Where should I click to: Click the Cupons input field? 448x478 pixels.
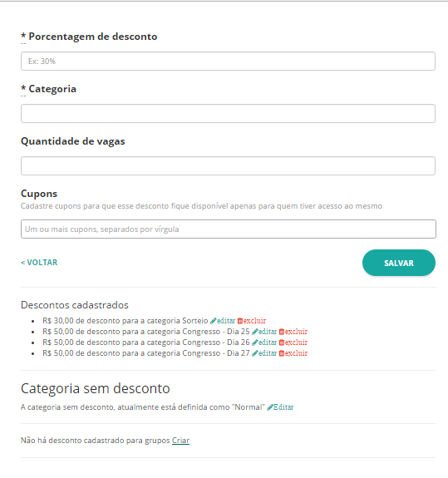tap(229, 229)
